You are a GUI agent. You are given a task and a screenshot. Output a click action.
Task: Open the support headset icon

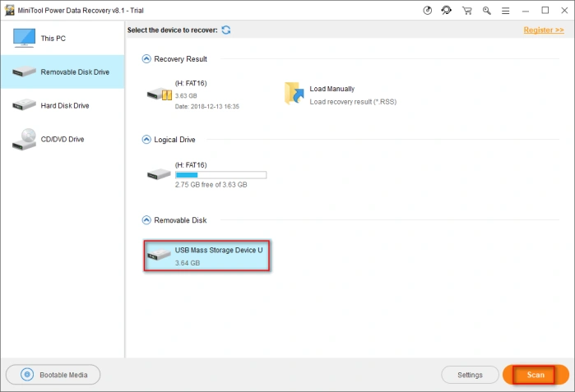447,11
